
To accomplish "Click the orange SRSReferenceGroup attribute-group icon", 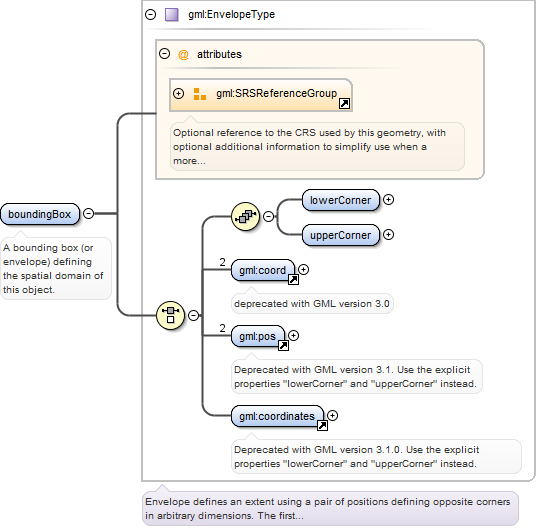I will click(200, 94).
